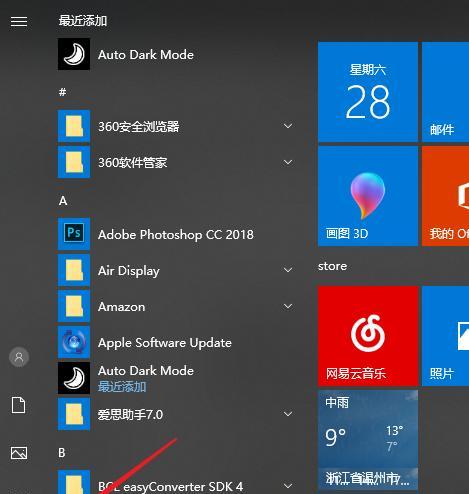This screenshot has width=469, height=494.
Task: Click the store group label
Action: (x=332, y=266)
